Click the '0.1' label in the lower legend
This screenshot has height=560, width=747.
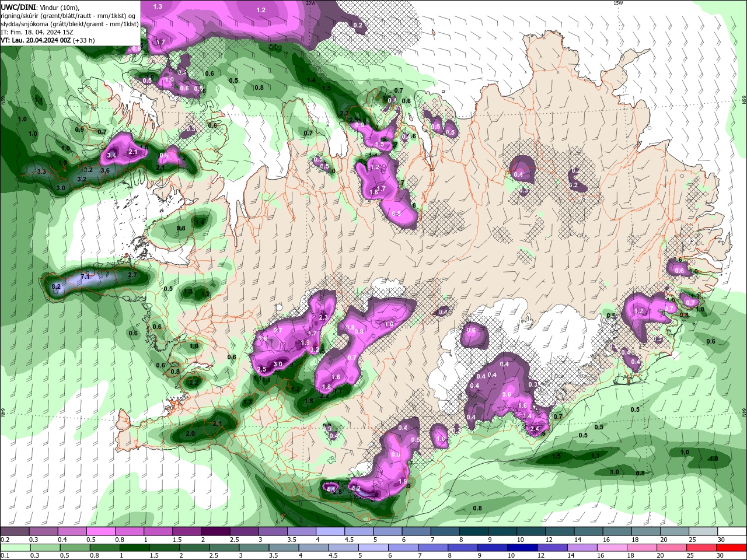(x=5, y=556)
